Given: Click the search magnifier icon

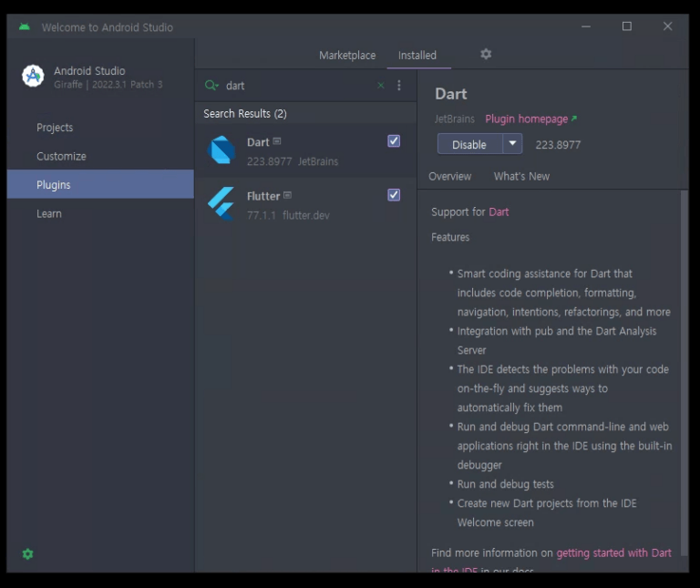Looking at the screenshot, I should 211,86.
